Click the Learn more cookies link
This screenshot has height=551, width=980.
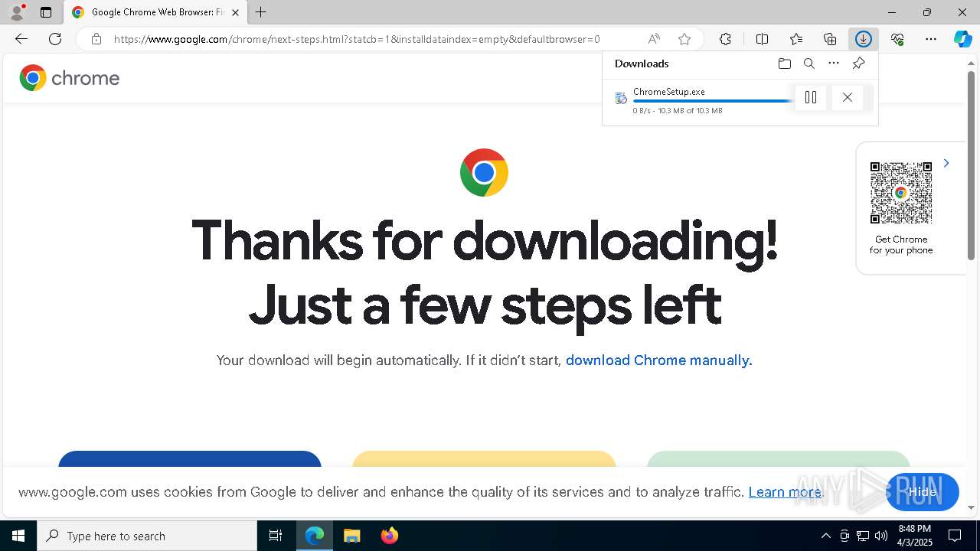point(785,492)
